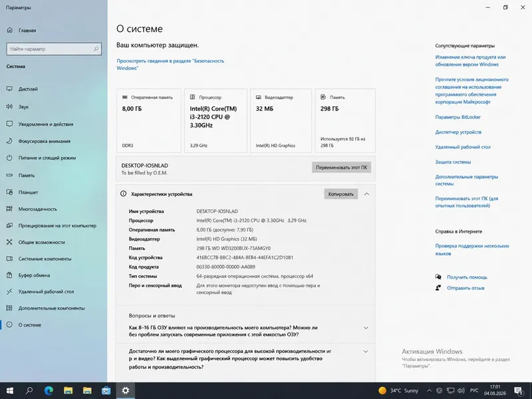
Task: Open Изменение ключа продукта link
Action: 470,61
